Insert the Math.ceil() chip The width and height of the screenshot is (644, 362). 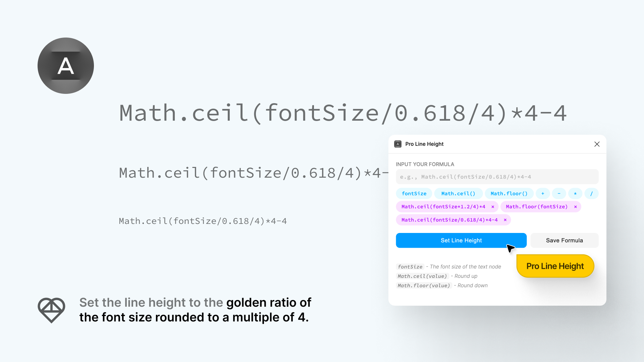click(458, 194)
